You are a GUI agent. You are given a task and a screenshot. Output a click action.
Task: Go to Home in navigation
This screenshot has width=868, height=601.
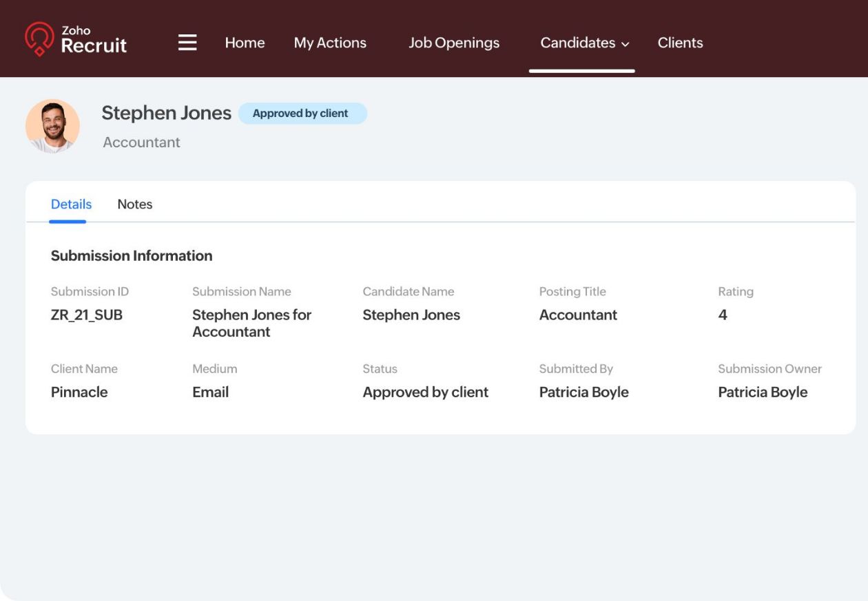pos(245,43)
